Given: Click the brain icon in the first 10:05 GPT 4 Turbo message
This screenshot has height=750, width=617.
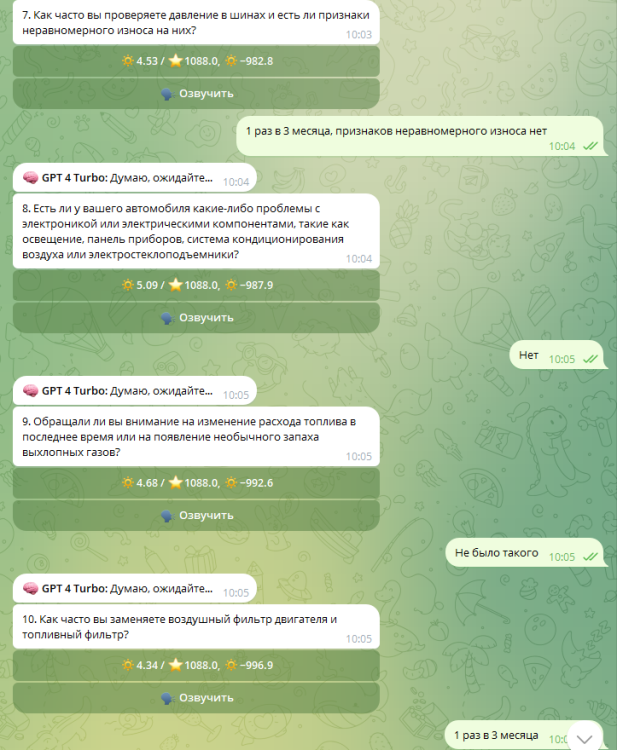Looking at the screenshot, I should (x=31, y=391).
